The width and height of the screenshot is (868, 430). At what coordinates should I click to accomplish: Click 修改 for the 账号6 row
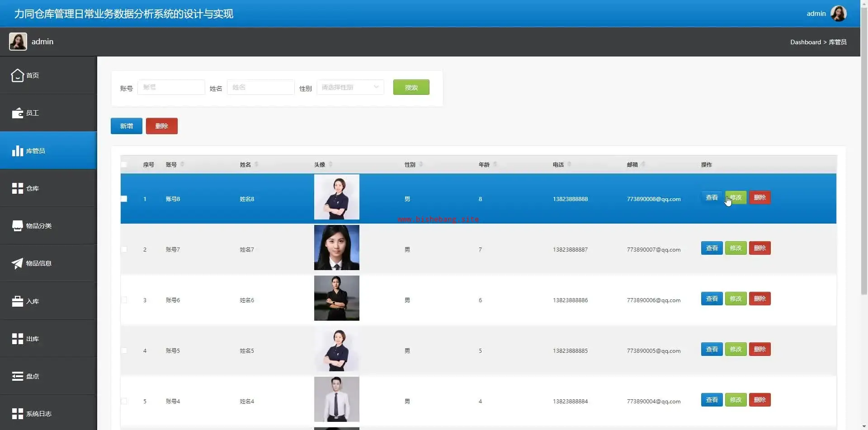tap(736, 299)
